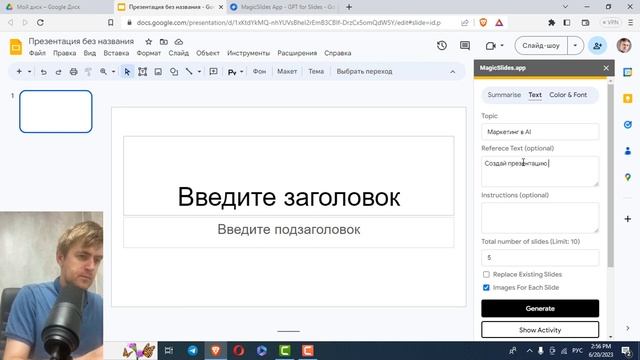This screenshot has height=360, width=640.
Task: Open the Расширения menu
Action: [297, 53]
